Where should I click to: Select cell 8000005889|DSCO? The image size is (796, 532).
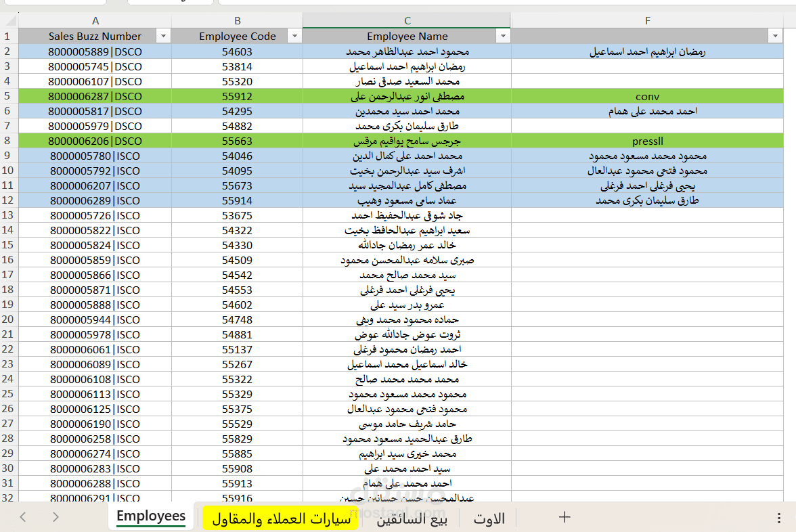pos(95,51)
